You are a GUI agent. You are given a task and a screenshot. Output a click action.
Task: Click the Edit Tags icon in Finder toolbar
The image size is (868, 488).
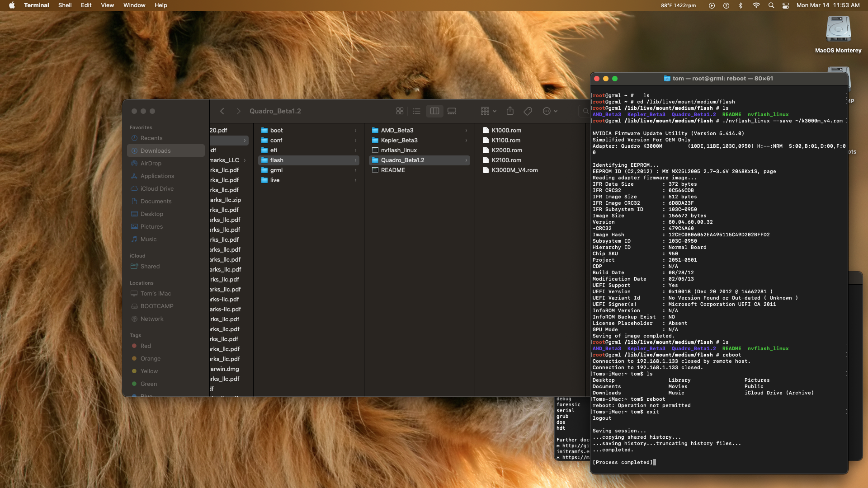[528, 111]
